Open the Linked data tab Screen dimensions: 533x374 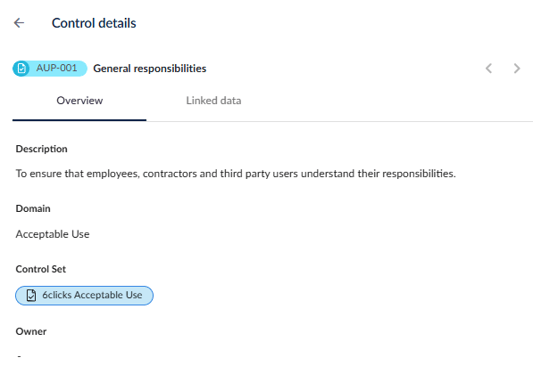(x=213, y=101)
